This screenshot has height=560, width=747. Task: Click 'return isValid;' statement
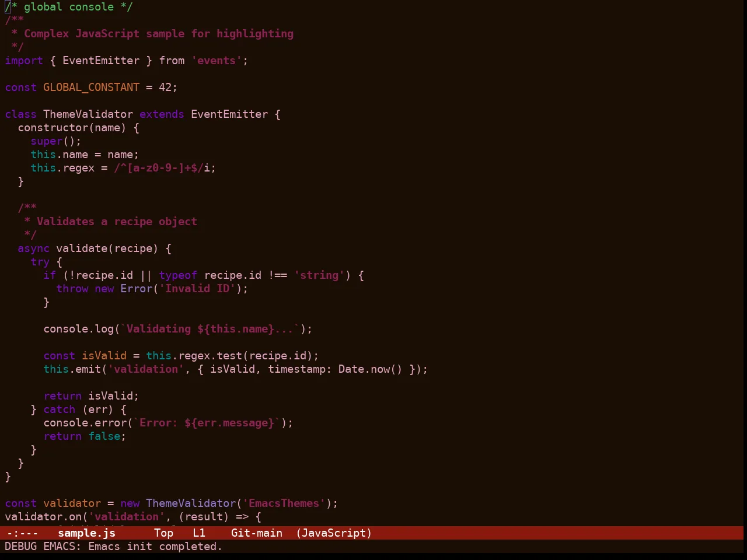[x=92, y=396]
